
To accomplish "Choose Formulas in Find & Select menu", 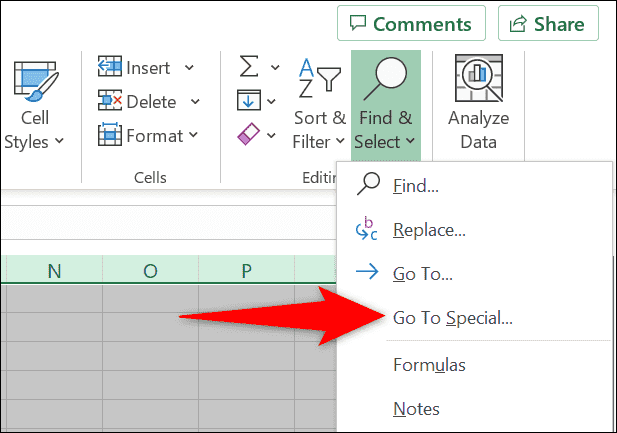I will [x=429, y=365].
